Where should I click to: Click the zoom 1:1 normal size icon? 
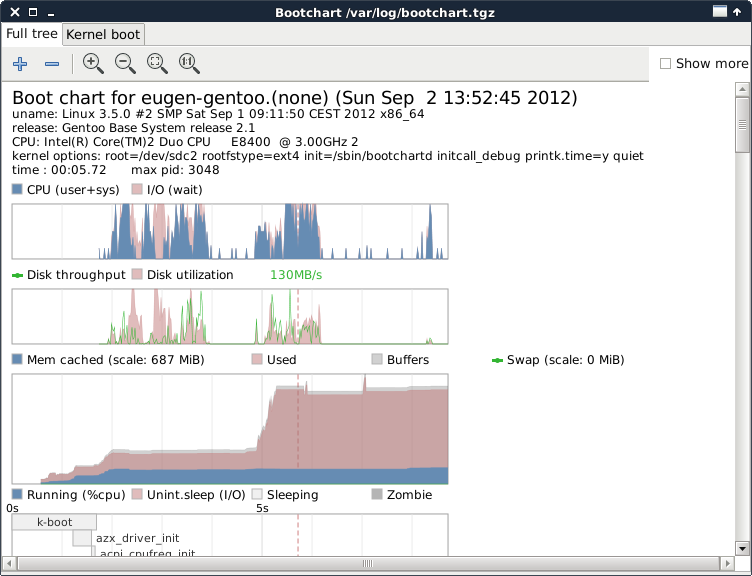pos(189,63)
